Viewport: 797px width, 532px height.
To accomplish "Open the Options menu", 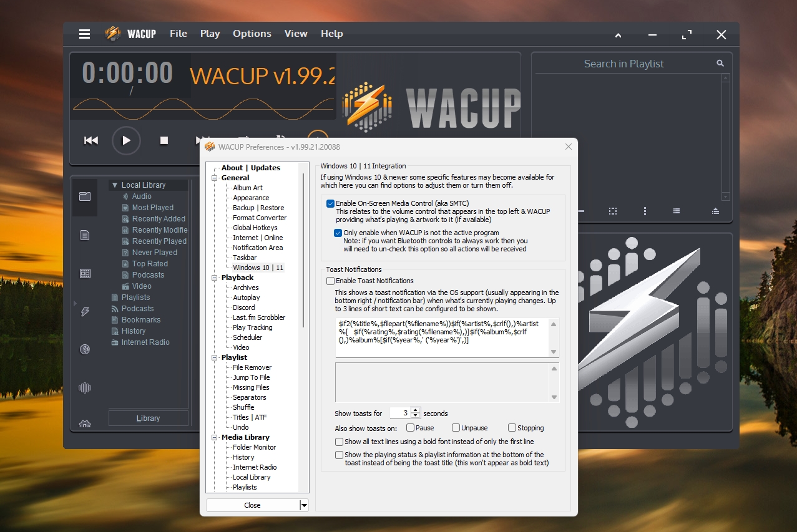I will click(x=252, y=34).
